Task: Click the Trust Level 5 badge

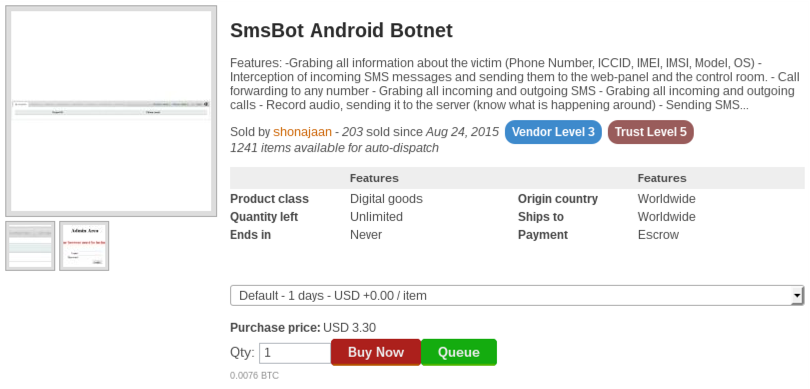Action: click(650, 132)
